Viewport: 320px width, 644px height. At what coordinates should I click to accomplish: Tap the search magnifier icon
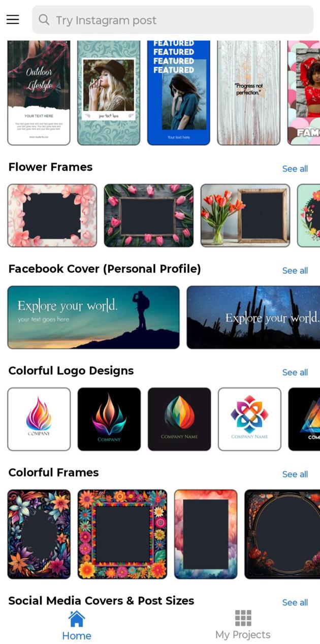click(x=44, y=20)
